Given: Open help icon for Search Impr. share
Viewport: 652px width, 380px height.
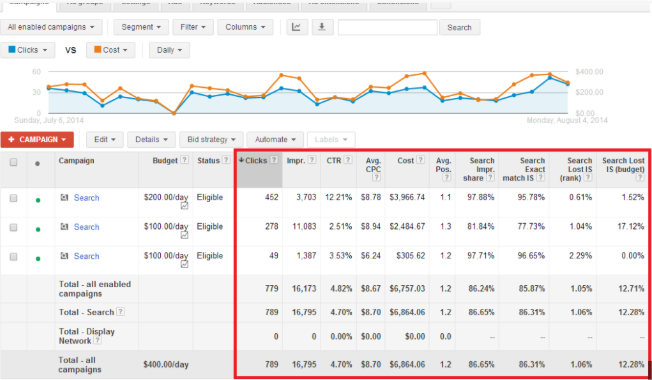Looking at the screenshot, I should [490, 178].
